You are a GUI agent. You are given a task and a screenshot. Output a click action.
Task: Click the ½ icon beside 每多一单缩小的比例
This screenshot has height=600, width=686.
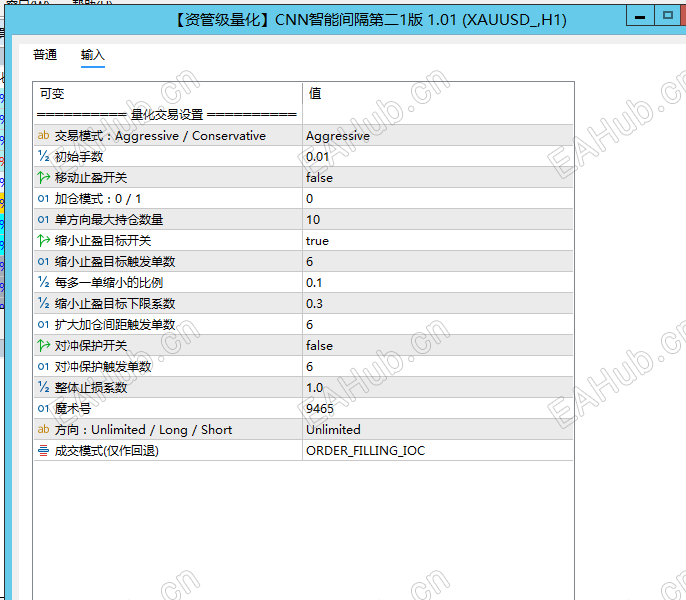coord(43,282)
